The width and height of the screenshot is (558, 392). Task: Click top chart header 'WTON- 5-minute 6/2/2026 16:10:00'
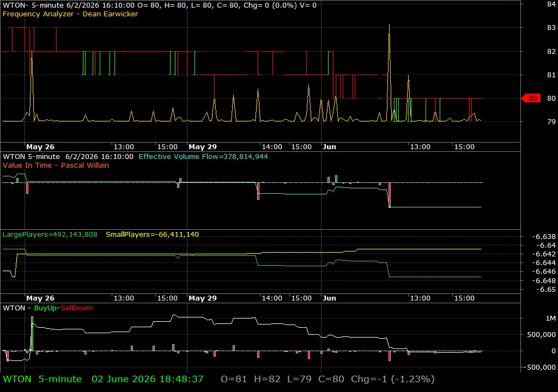68,5
